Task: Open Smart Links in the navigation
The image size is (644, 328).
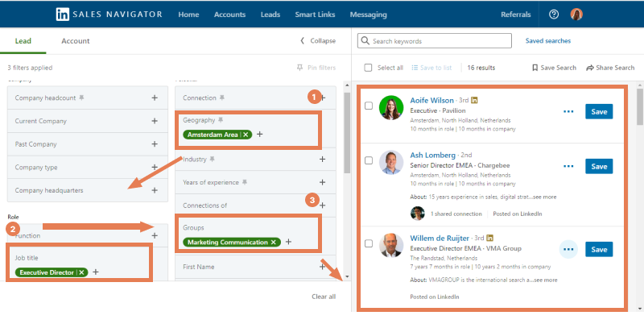Action: coord(315,15)
